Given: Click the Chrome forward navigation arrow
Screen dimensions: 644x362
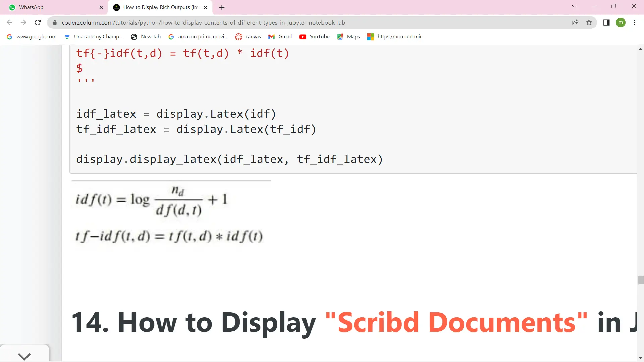Looking at the screenshot, I should point(23,22).
